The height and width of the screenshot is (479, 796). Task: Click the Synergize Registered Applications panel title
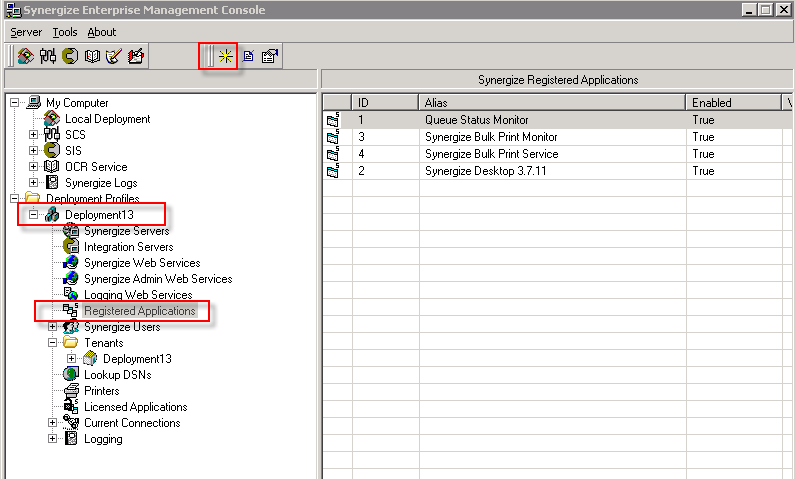point(558,80)
